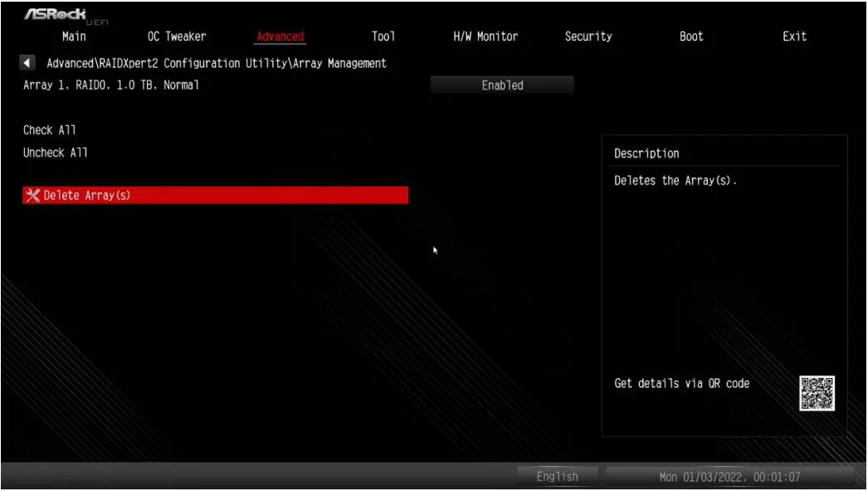Screen dimensions: 868x491
Task: Switch to the Exit tab
Action: pos(795,36)
